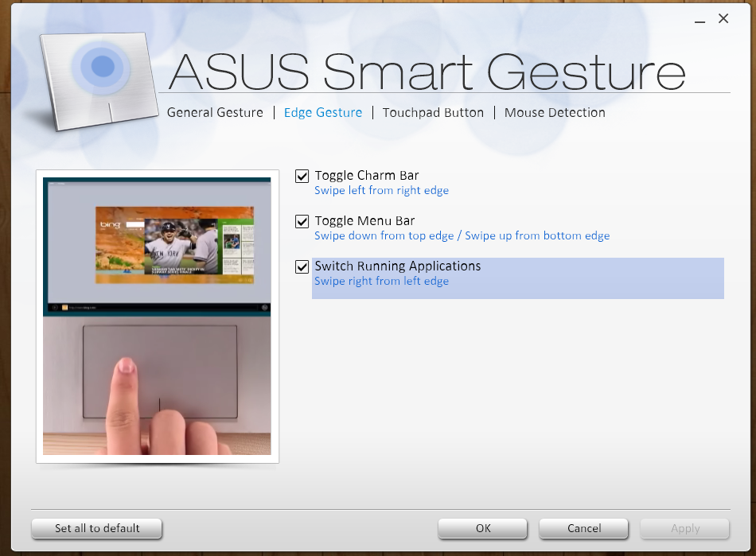Uncheck the Toggle Charm Bar checkbox
This screenshot has height=556, width=756.
pyautogui.click(x=302, y=177)
